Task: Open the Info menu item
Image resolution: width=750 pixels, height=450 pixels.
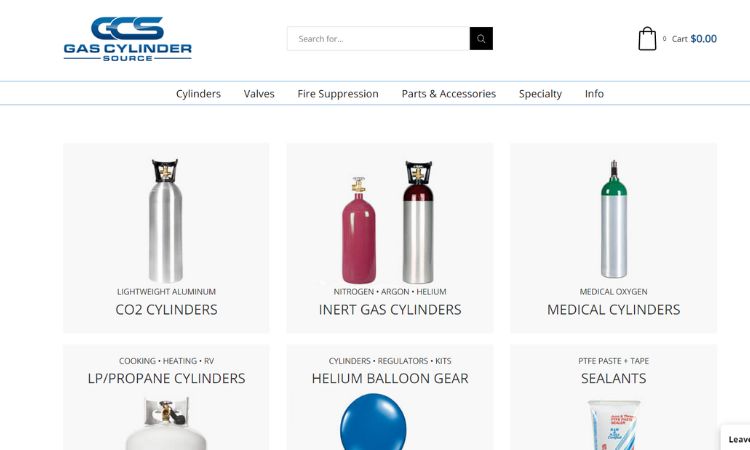Action: click(x=594, y=94)
